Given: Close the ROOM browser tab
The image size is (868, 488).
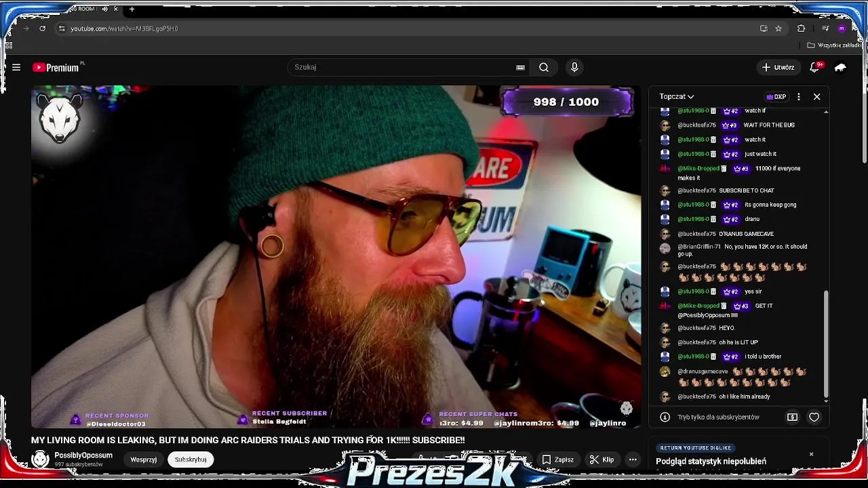Looking at the screenshot, I should (115, 9).
